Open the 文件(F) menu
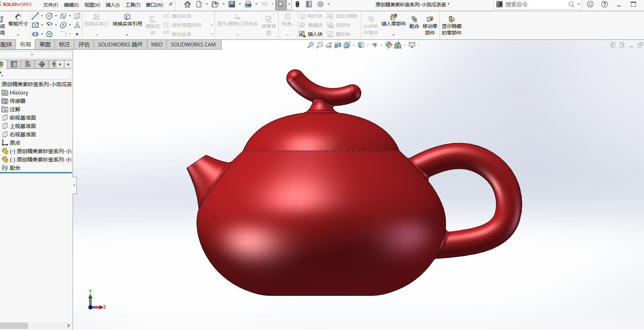 tap(51, 5)
